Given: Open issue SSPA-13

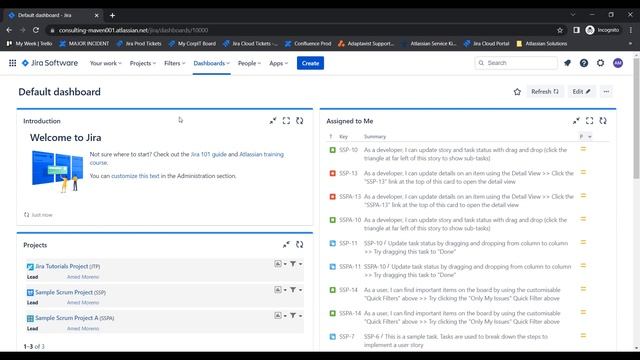Looking at the screenshot, I should (x=350, y=197).
